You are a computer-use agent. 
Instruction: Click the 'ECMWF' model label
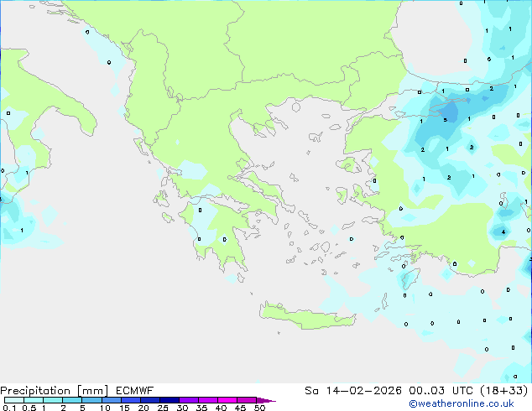[x=135, y=391]
